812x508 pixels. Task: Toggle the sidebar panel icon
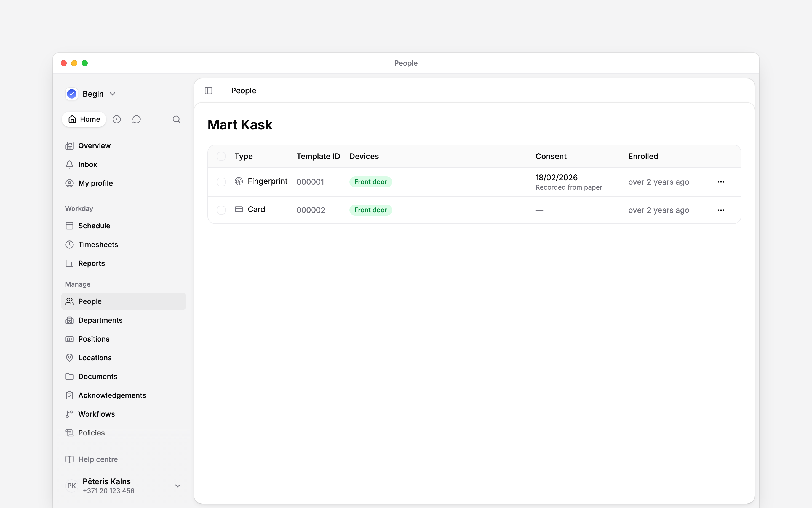click(x=208, y=91)
